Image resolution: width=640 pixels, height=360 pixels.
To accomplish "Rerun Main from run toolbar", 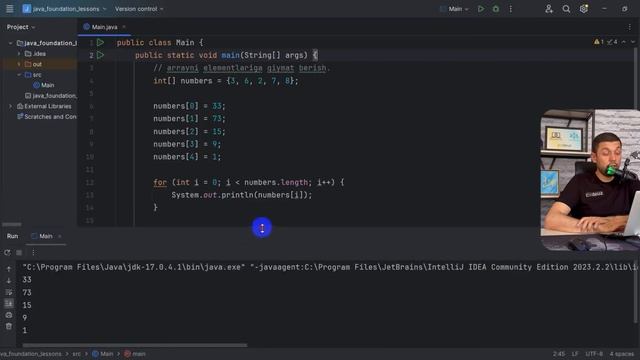I will click(7, 253).
